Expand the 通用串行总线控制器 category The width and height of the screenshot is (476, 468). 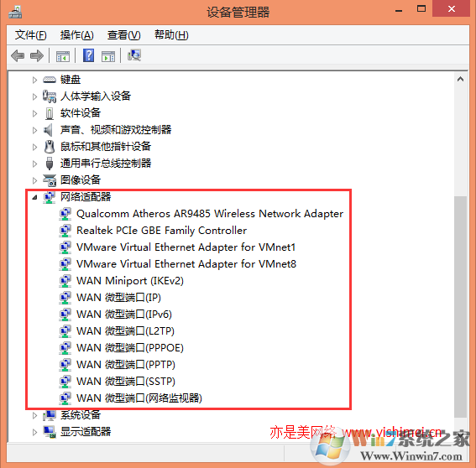34,164
